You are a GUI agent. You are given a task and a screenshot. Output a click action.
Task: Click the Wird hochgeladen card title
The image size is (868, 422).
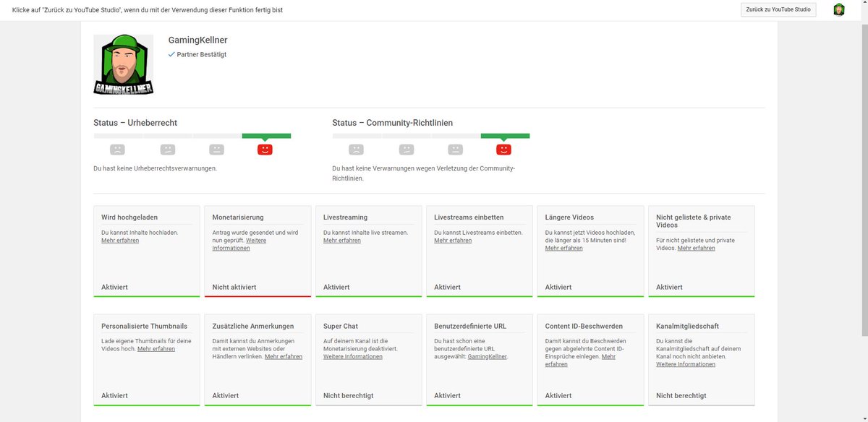point(129,217)
